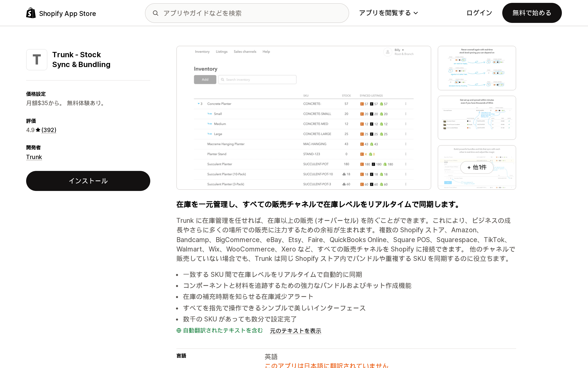Click the 自動翻訳されたテキストを含む text
The width and height of the screenshot is (588, 368).
click(x=223, y=330)
